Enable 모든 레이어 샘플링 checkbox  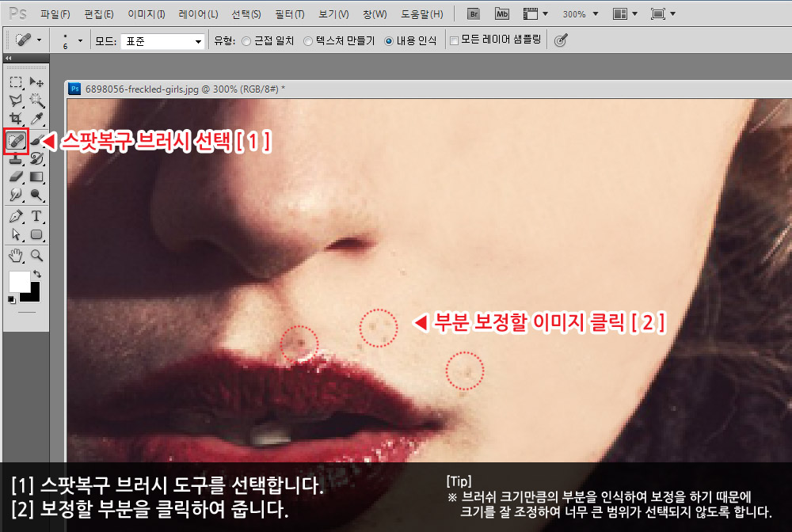[454, 40]
